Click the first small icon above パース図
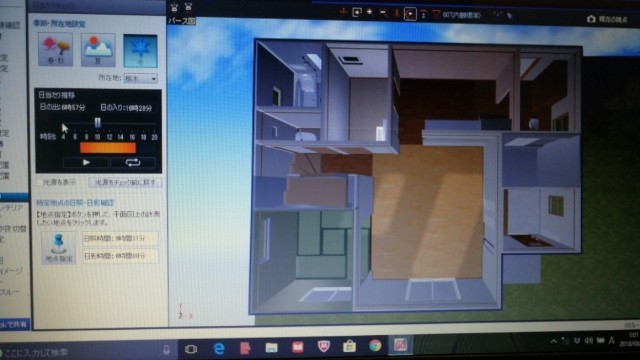Viewport: 640px width, 360px height. point(174,7)
